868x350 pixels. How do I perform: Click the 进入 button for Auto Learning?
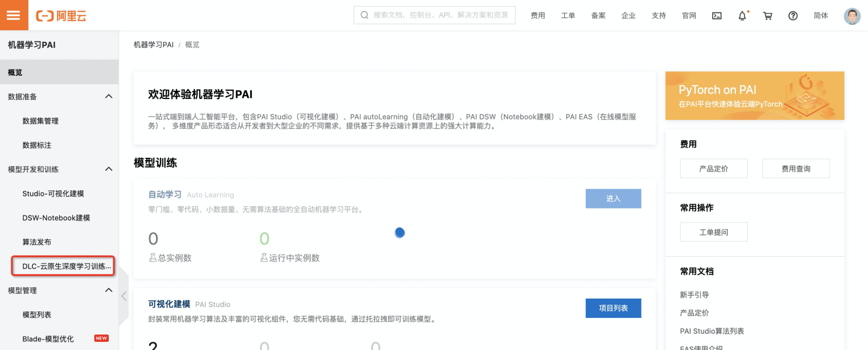click(x=613, y=199)
